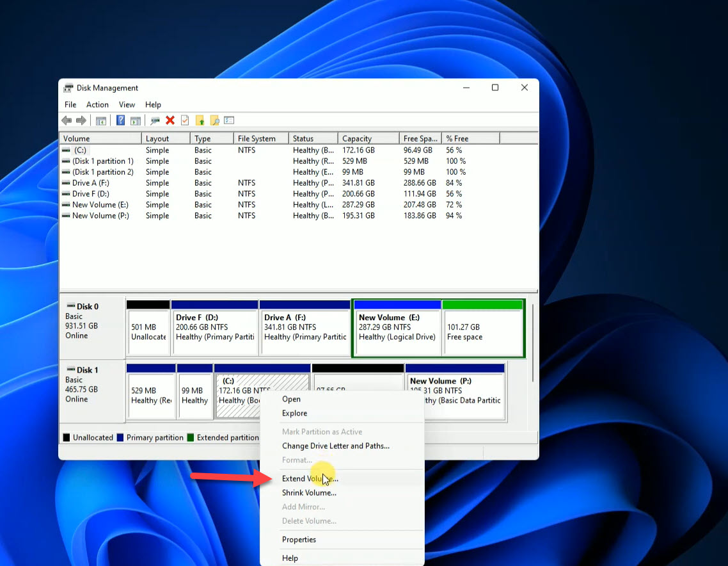
Task: Click the checklist settings icon in toolbar
Action: [x=229, y=120]
